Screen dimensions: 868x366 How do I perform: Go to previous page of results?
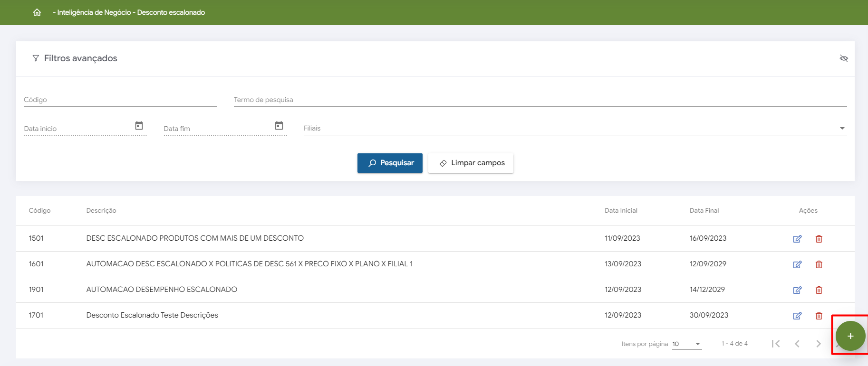797,344
